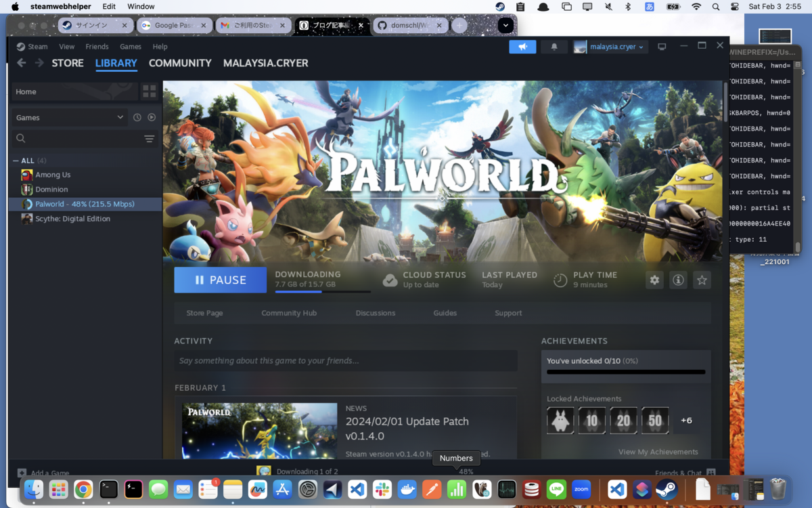
Task: Open the Help menu in Steam
Action: [x=160, y=47]
